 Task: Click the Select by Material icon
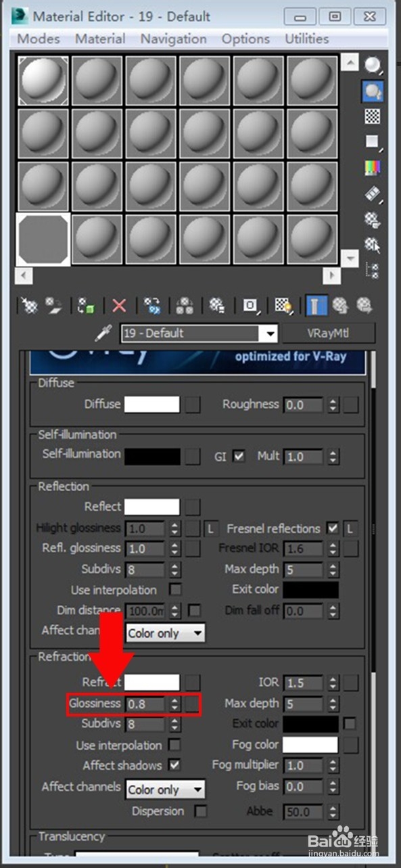pos(373,244)
